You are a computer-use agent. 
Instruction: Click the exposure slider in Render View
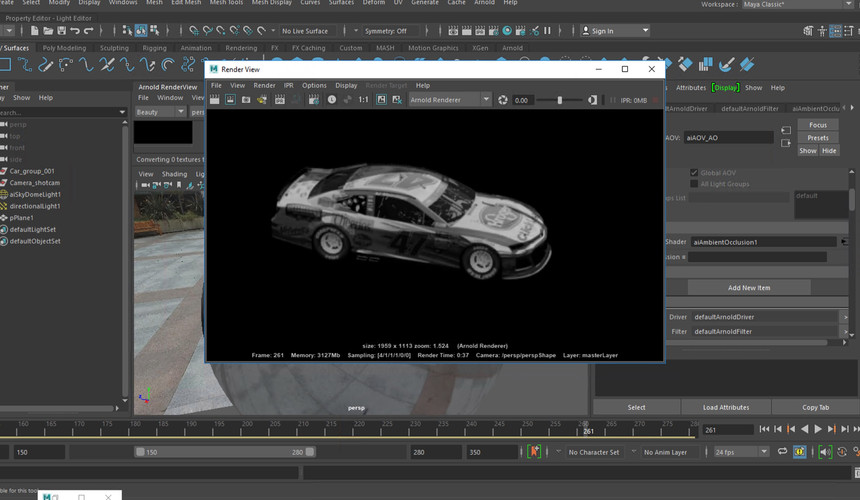point(559,100)
